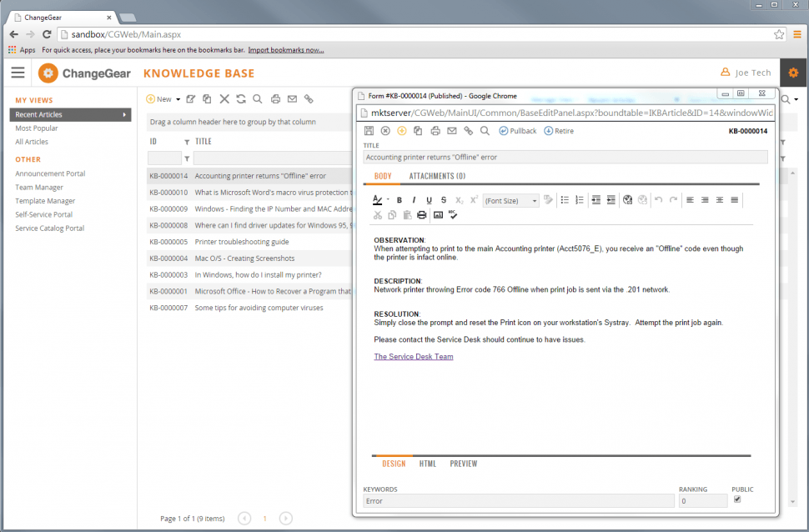
Task: Click the orange plus new icon in form toolbar
Action: pos(401,131)
